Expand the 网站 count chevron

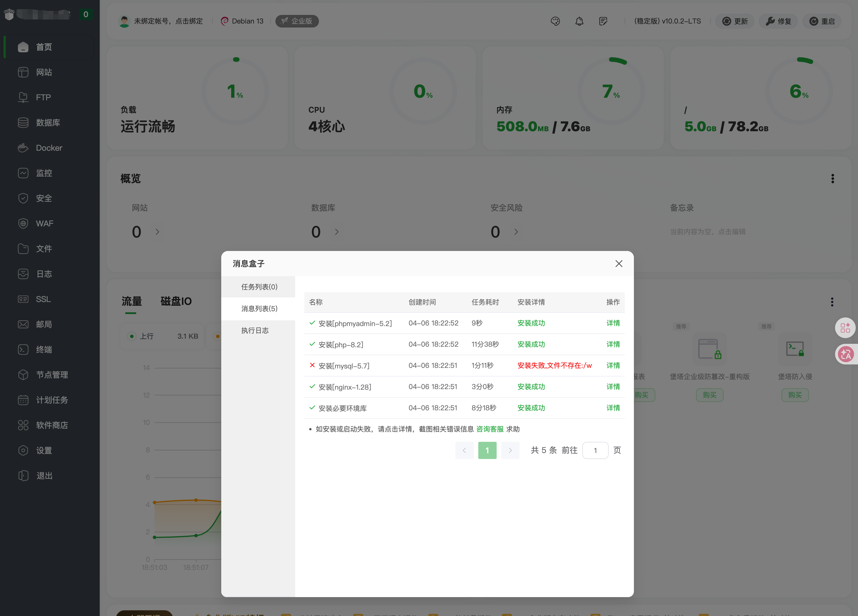pos(157,232)
